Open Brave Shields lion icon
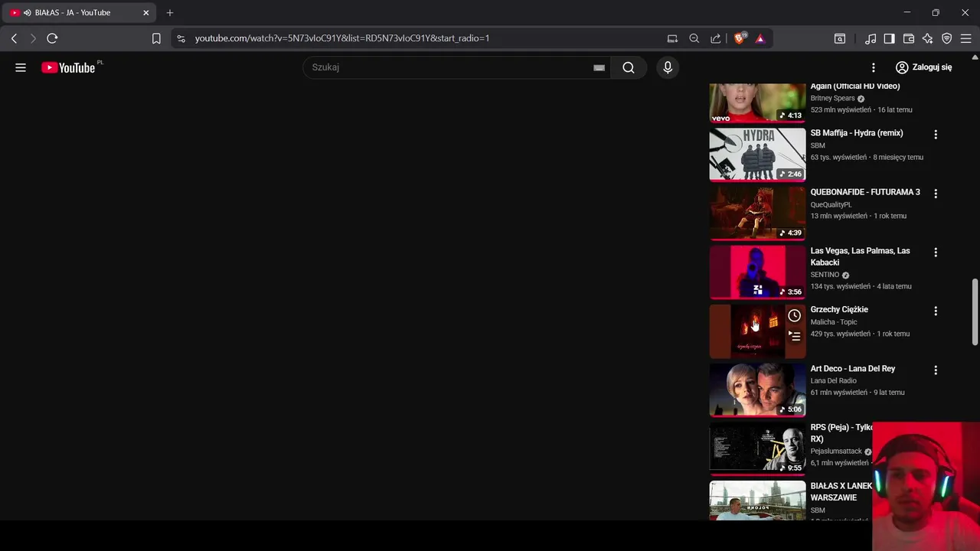 coord(740,38)
